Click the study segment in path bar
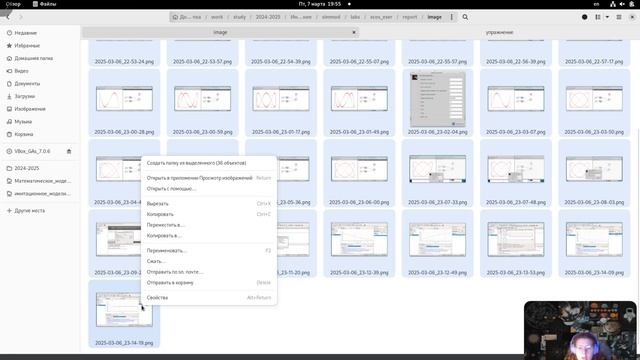Viewport: 640px width, 360px height. [x=239, y=17]
